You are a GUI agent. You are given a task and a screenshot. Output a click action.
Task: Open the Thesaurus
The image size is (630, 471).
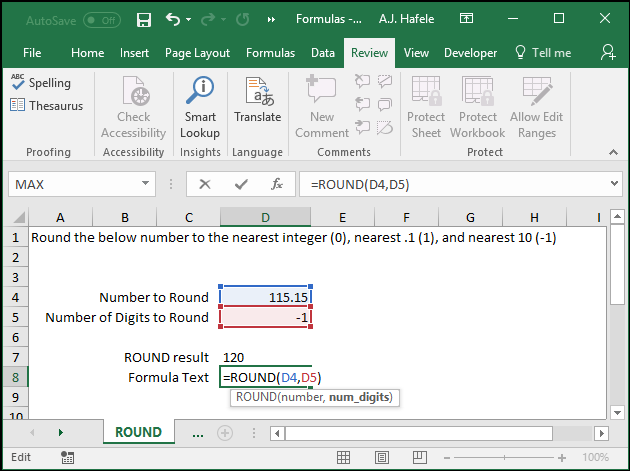[47, 106]
